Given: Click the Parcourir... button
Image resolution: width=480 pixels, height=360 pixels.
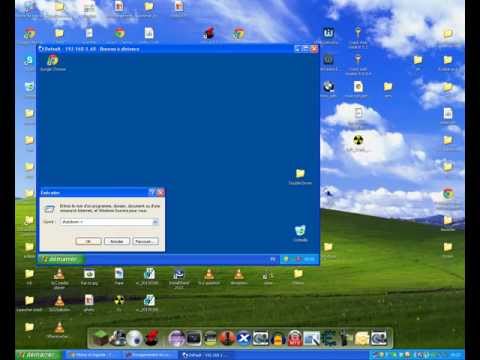Looking at the screenshot, I should tap(145, 241).
